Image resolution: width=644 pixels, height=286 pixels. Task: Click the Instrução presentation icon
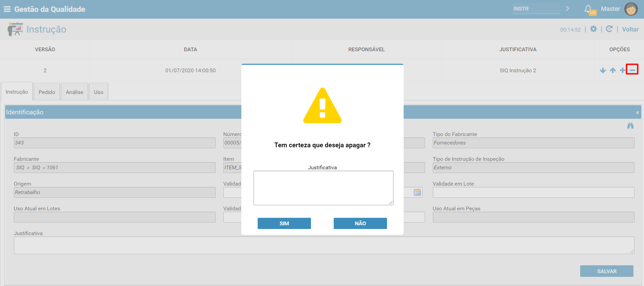pyautogui.click(x=15, y=29)
